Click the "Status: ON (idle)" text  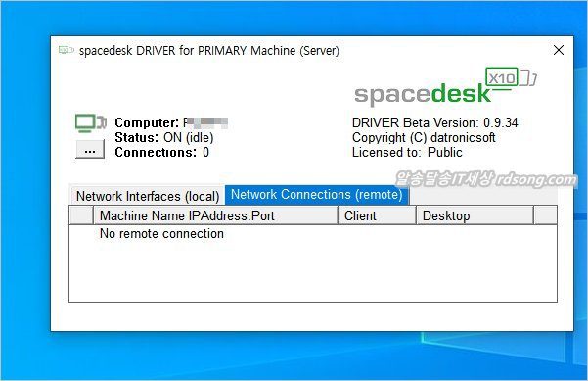(164, 138)
